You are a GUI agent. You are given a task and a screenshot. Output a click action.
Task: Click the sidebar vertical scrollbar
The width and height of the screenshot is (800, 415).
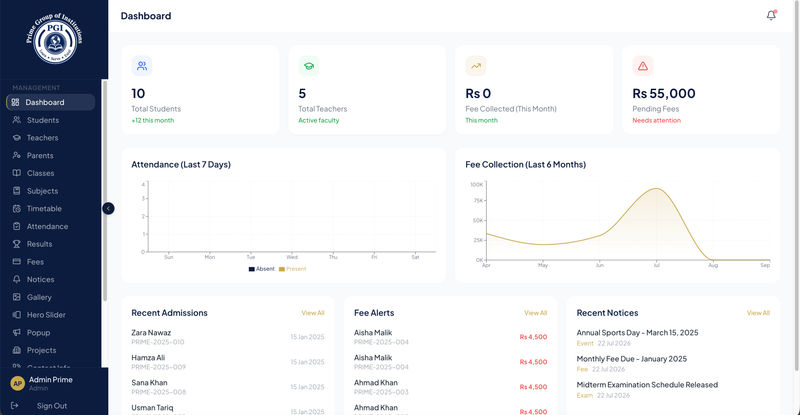click(x=105, y=190)
